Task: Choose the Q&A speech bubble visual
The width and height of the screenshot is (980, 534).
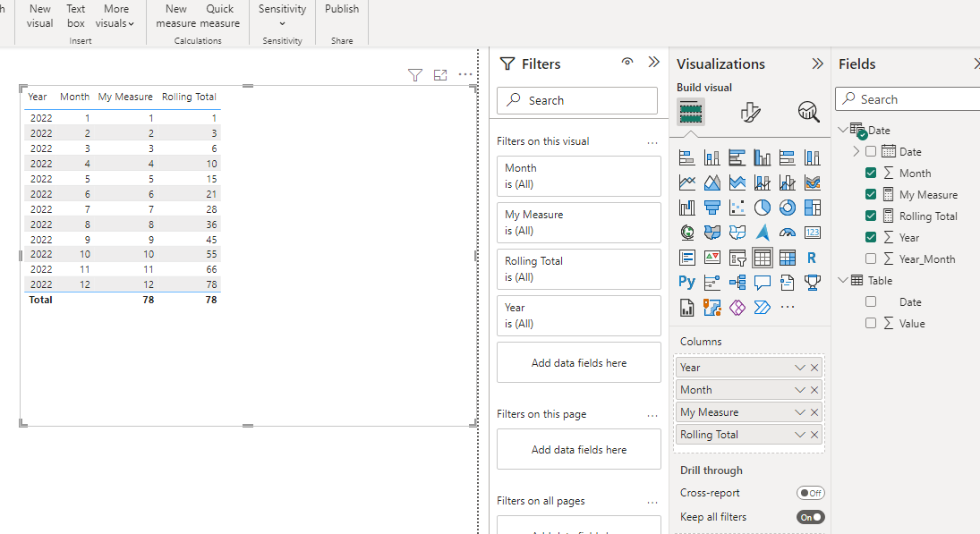Action: (762, 283)
